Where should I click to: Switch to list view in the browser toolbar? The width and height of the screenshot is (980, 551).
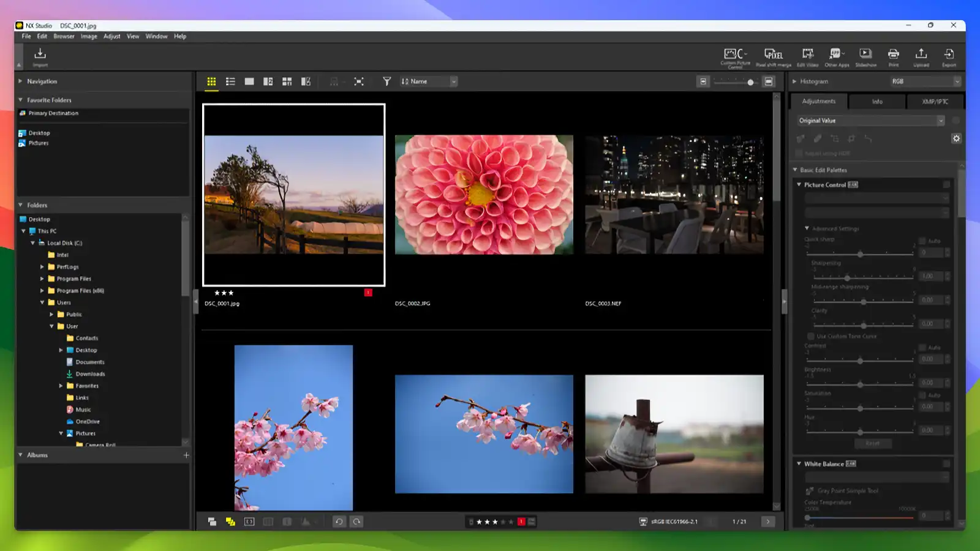pyautogui.click(x=230, y=81)
